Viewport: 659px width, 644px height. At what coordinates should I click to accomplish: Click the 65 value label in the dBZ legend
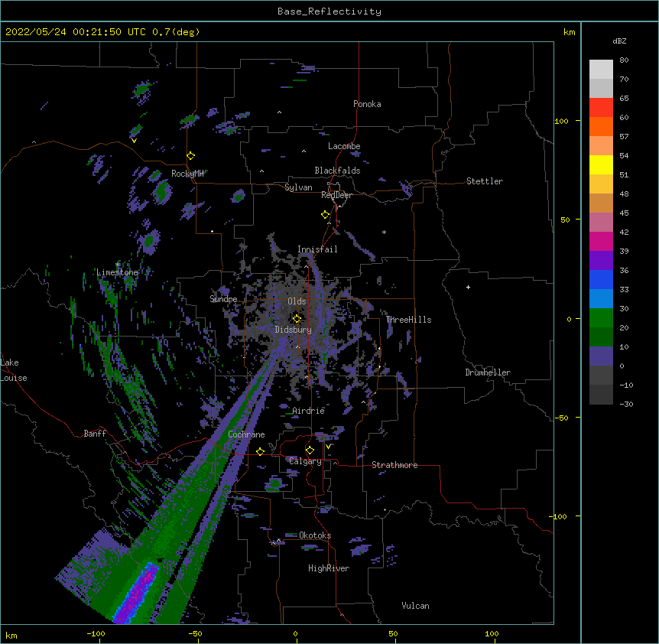624,99
